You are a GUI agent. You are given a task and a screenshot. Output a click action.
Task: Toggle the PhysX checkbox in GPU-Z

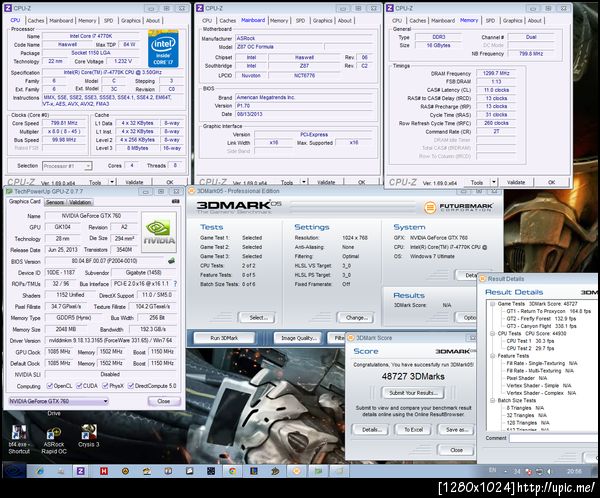[x=105, y=385]
